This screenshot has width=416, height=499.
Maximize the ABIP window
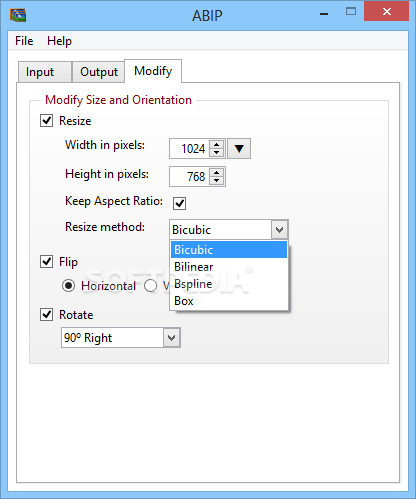[x=351, y=12]
